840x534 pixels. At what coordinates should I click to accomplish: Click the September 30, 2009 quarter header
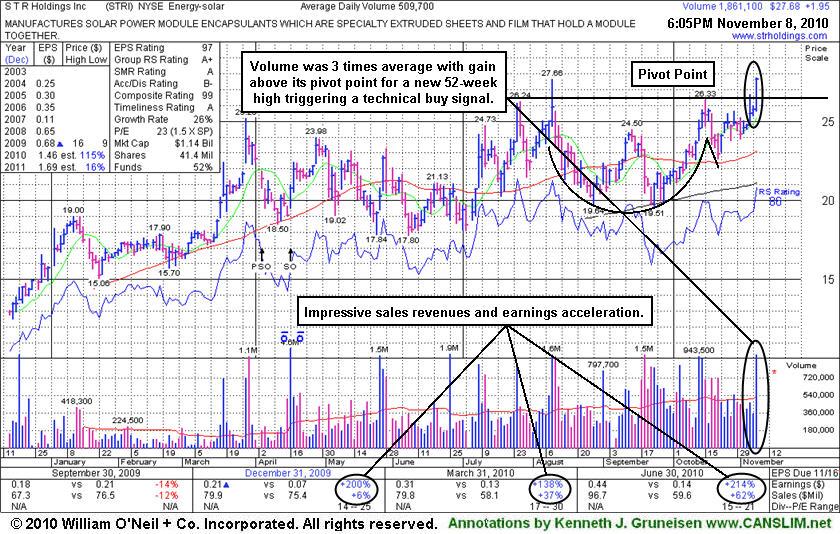pyautogui.click(x=96, y=473)
